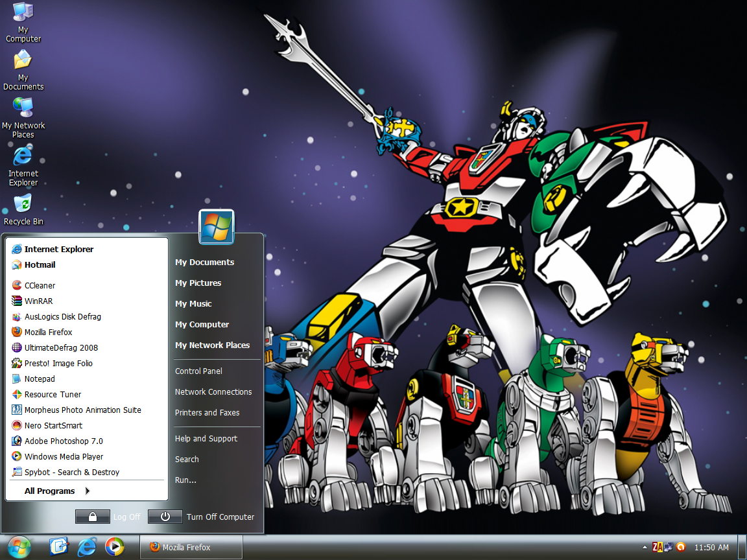Click the Start orb button

[x=19, y=547]
